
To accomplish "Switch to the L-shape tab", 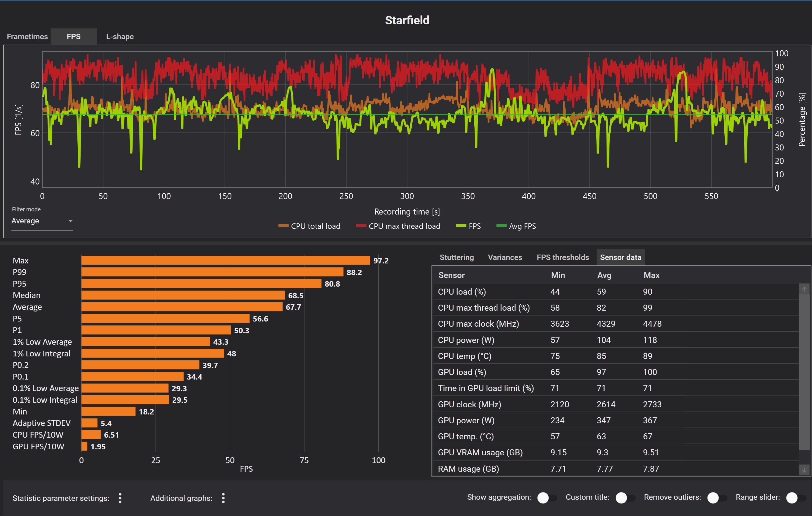I will pos(120,36).
